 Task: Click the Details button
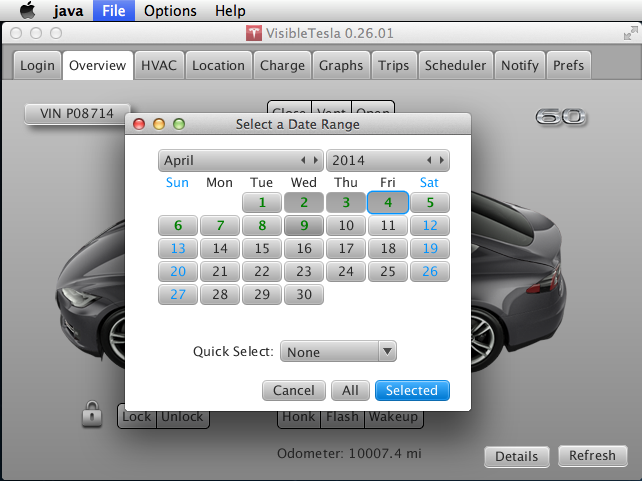click(x=517, y=456)
